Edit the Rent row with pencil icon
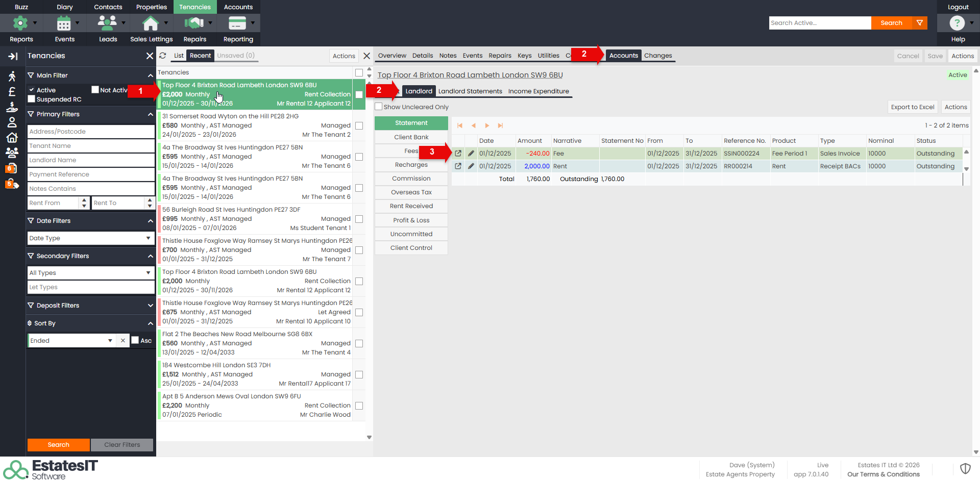 click(x=471, y=166)
